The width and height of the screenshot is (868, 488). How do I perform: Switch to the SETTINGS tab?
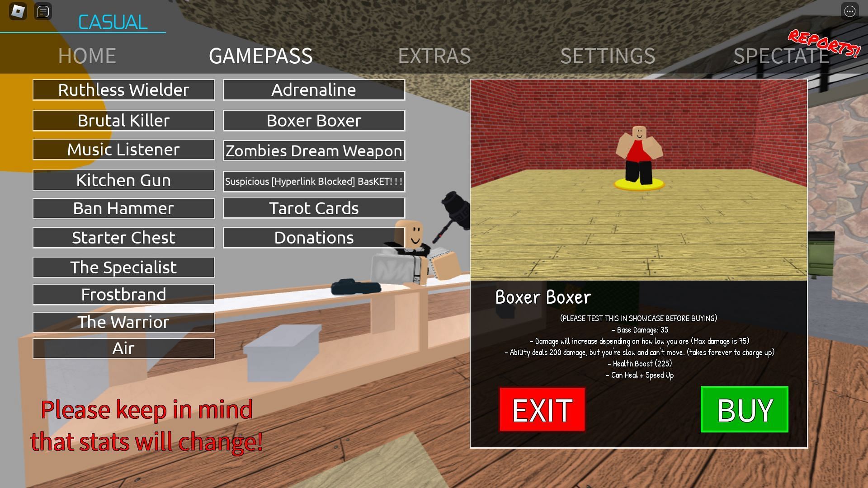pos(608,55)
